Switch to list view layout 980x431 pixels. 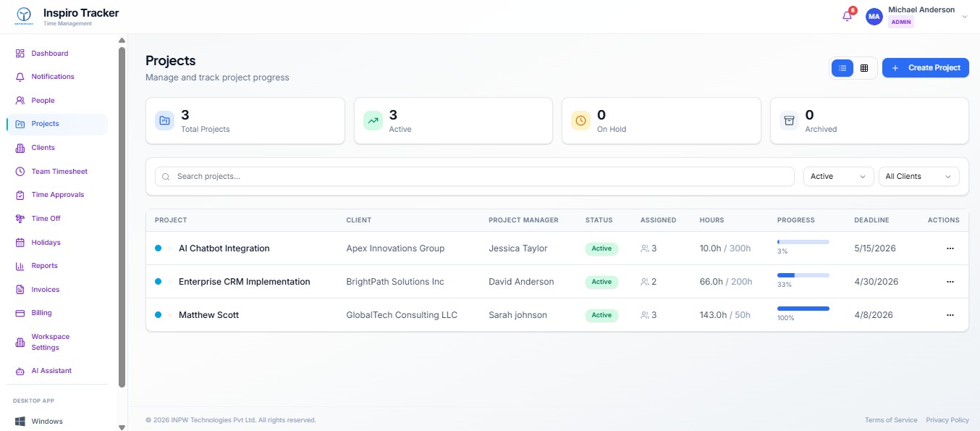(x=842, y=68)
